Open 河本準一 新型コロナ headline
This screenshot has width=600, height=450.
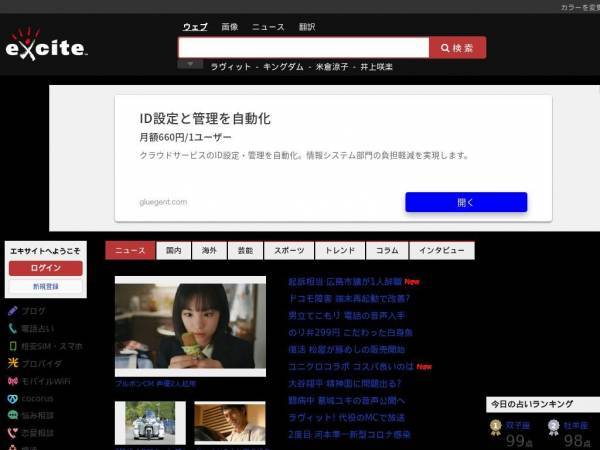(x=349, y=434)
